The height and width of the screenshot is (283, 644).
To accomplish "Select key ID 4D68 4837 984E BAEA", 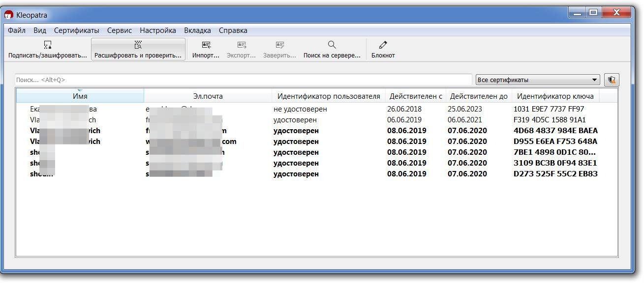I will [x=555, y=131].
